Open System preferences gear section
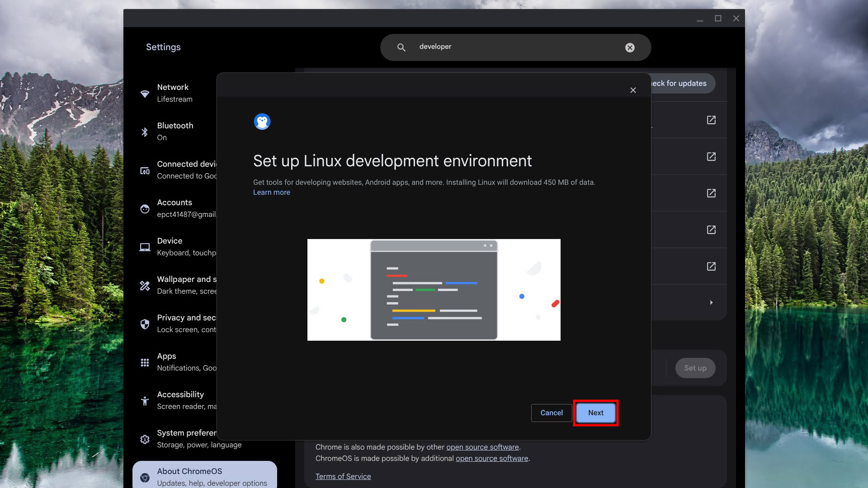The height and width of the screenshot is (488, 868). click(x=145, y=439)
